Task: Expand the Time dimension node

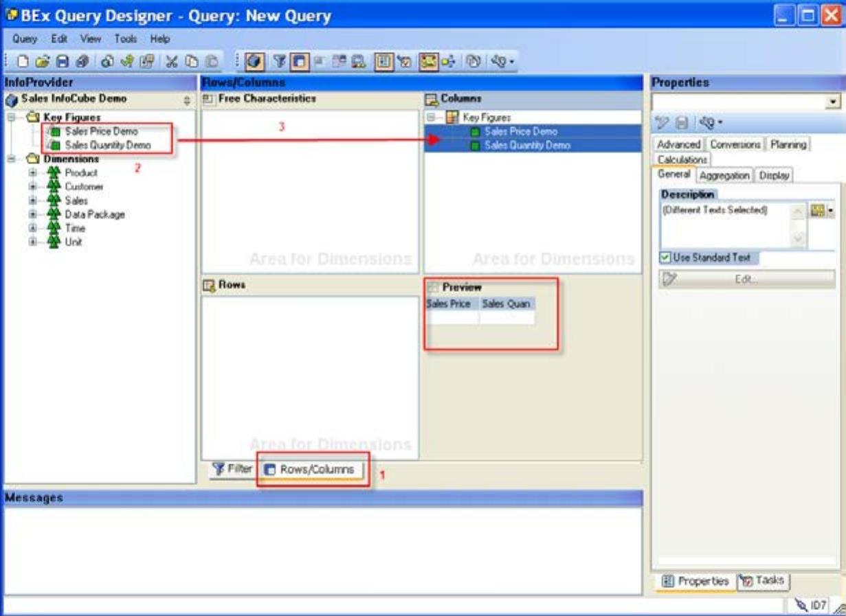Action: (x=33, y=228)
